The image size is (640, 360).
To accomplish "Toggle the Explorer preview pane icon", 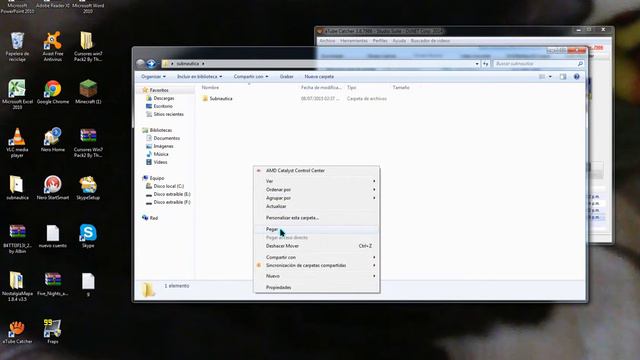I will tap(563, 76).
